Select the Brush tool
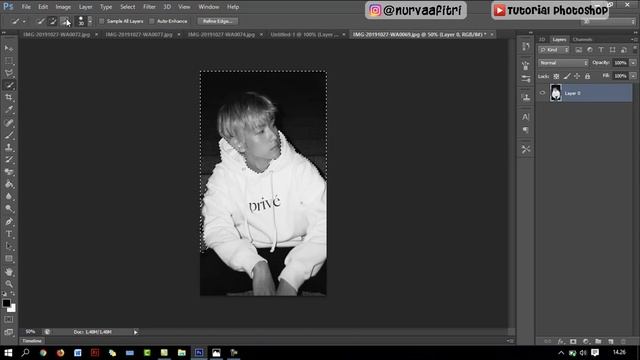The image size is (640, 360). pyautogui.click(x=9, y=135)
